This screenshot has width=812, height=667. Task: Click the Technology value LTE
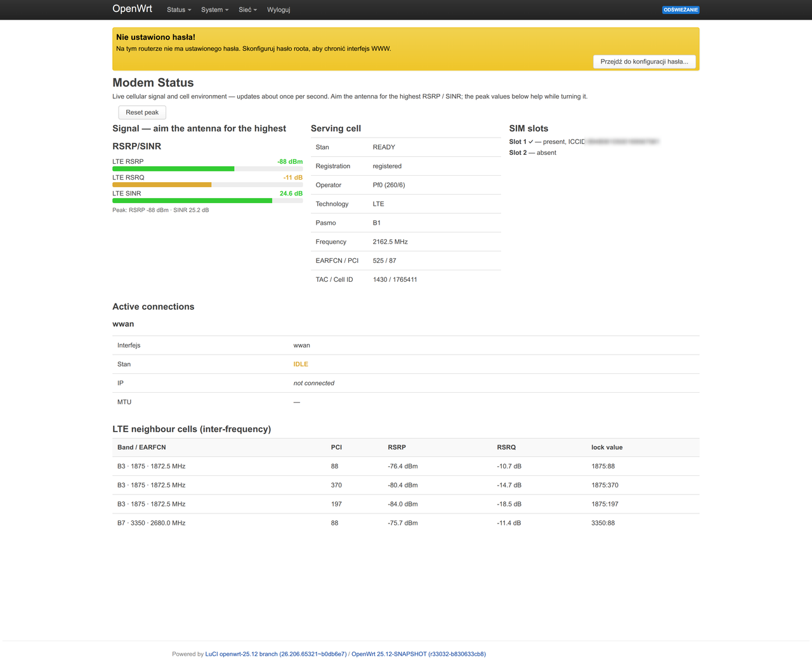pos(379,204)
